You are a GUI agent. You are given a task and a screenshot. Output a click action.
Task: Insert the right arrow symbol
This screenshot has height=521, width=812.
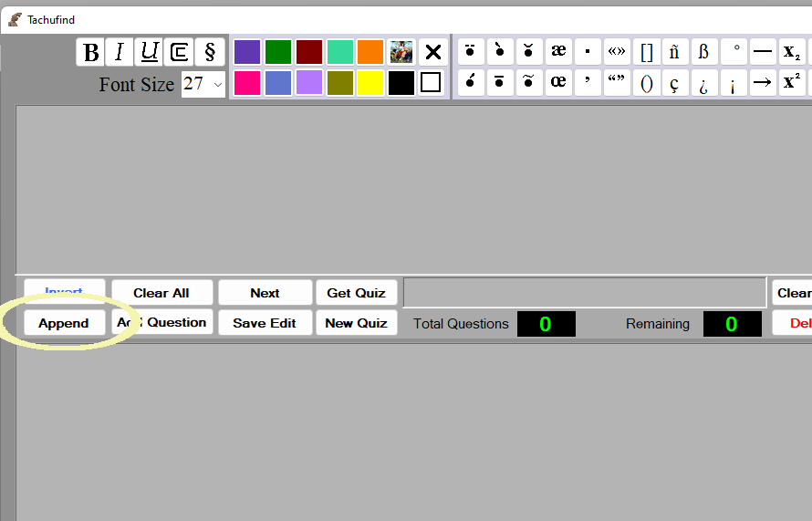[x=763, y=83]
